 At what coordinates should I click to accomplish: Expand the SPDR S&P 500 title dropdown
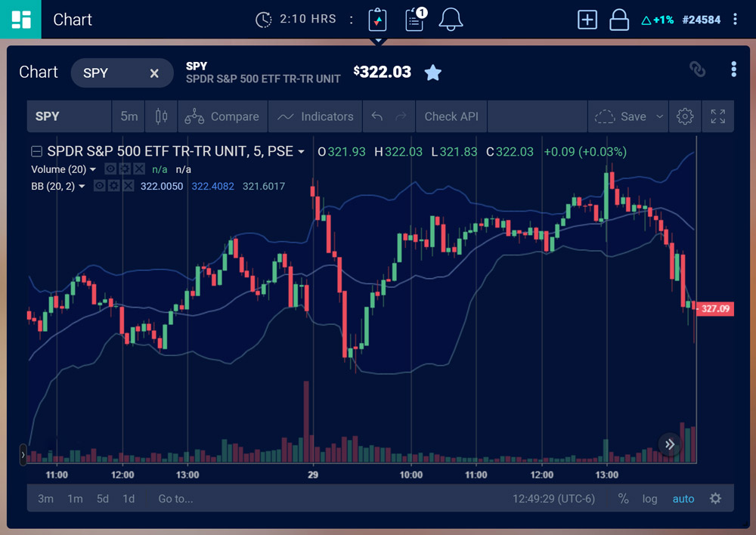(x=302, y=152)
